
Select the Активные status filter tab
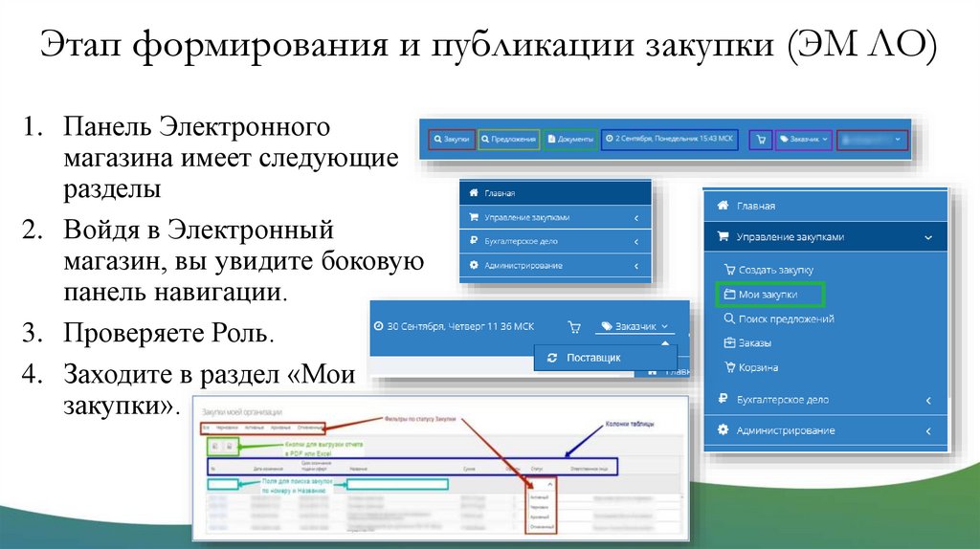pos(255,428)
